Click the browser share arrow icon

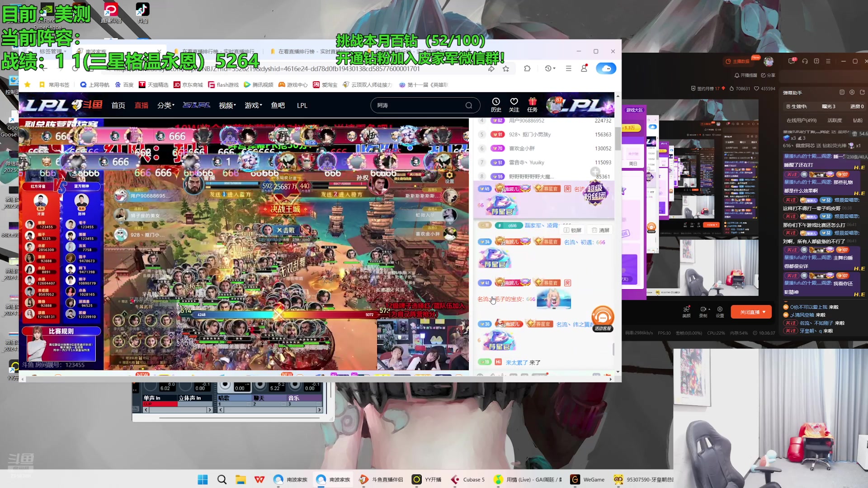(x=491, y=69)
